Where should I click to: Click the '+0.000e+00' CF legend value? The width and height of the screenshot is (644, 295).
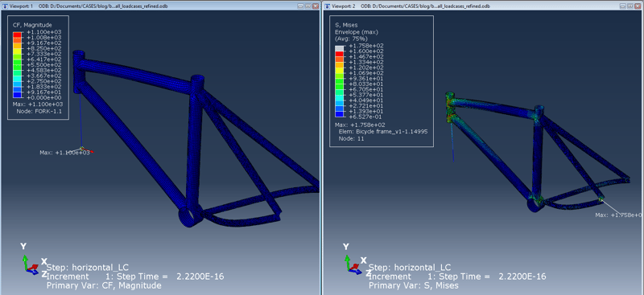point(43,97)
